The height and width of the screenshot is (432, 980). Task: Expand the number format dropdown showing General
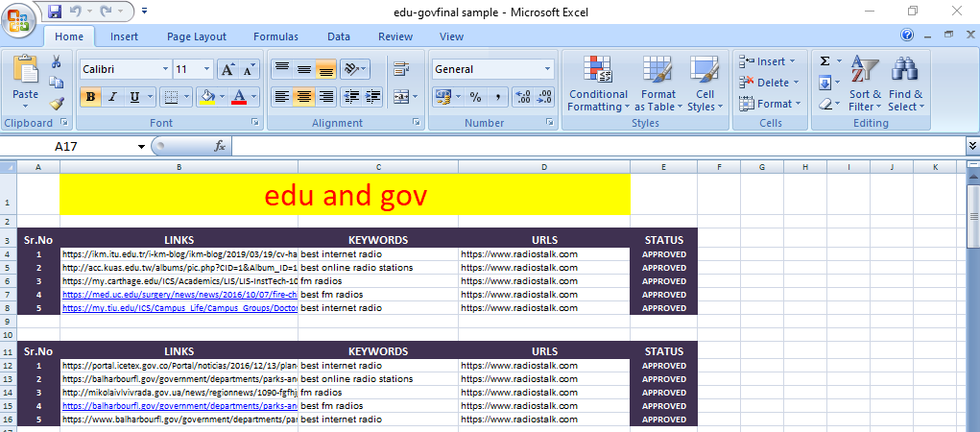(x=548, y=69)
